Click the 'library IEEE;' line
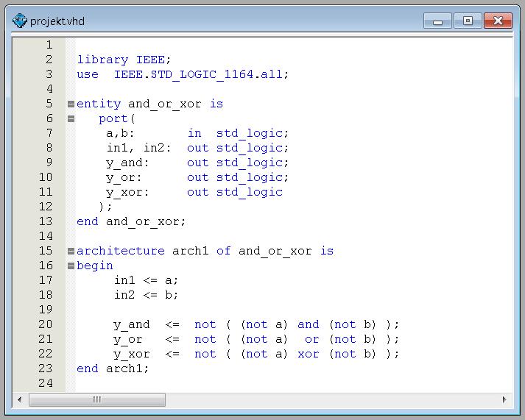Screen dimensions: 525x420 (124, 60)
